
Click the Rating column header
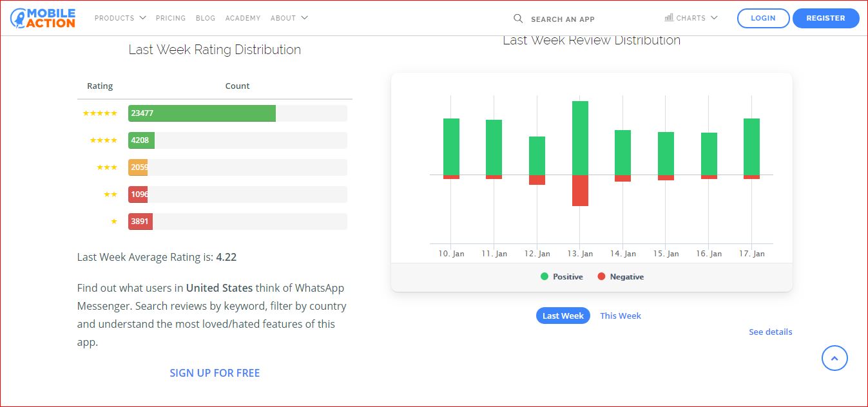click(x=100, y=86)
